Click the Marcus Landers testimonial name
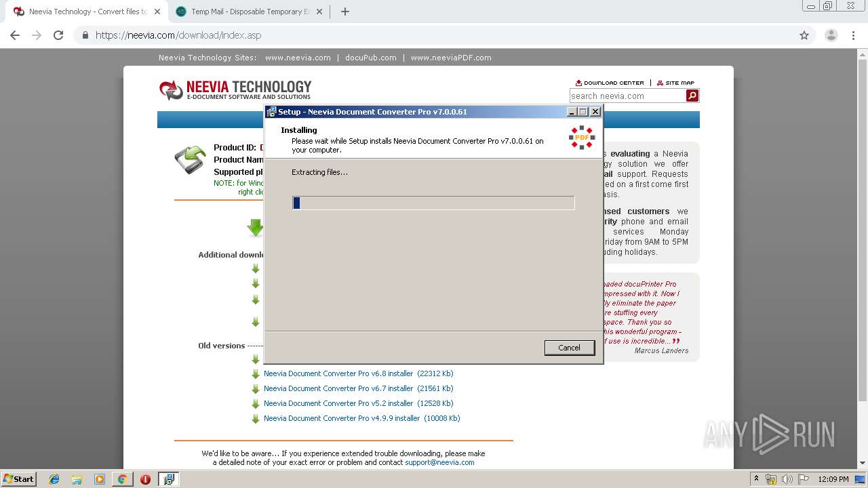 coord(661,350)
